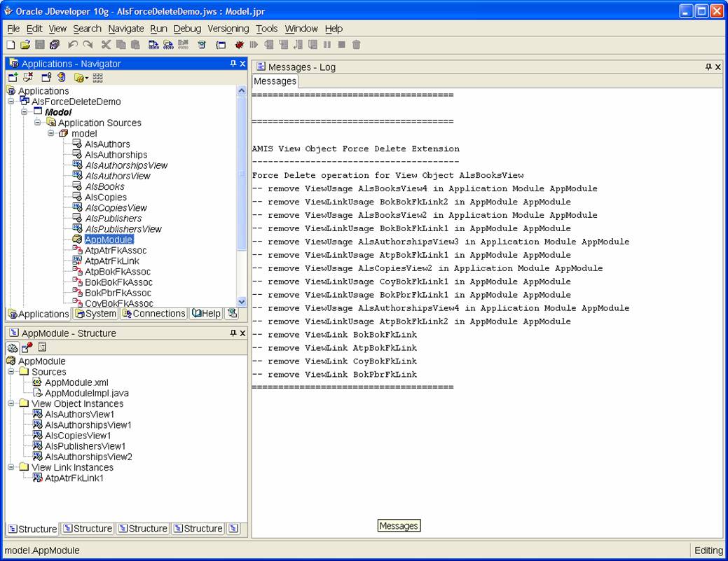Screen dimensions: 728x561
Task: Switch to the Connections tab
Action: pyautogui.click(x=153, y=314)
